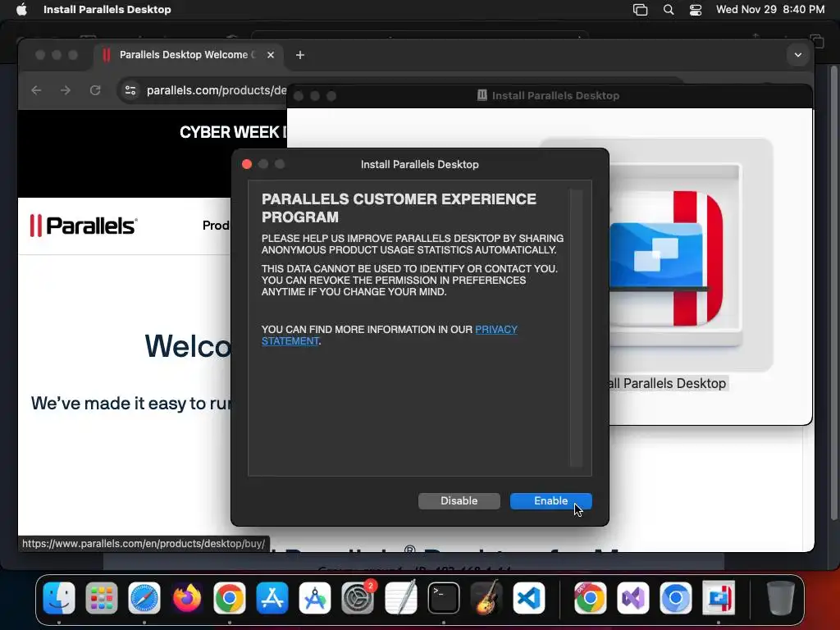Open System Settings from the Dock
Image resolution: width=840 pixels, height=630 pixels.
pyautogui.click(x=358, y=598)
